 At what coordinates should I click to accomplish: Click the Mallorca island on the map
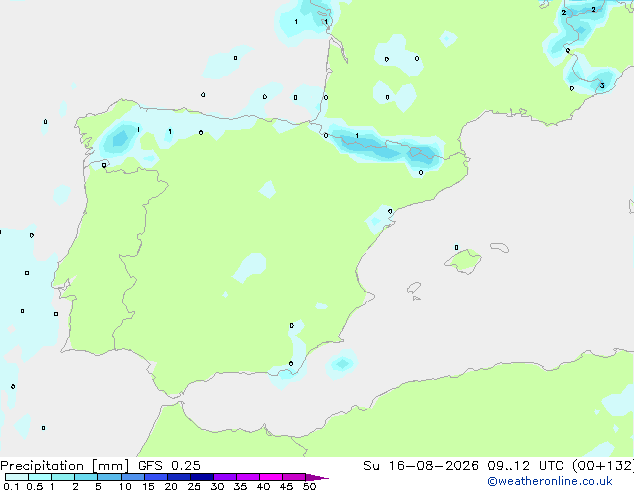(x=464, y=261)
